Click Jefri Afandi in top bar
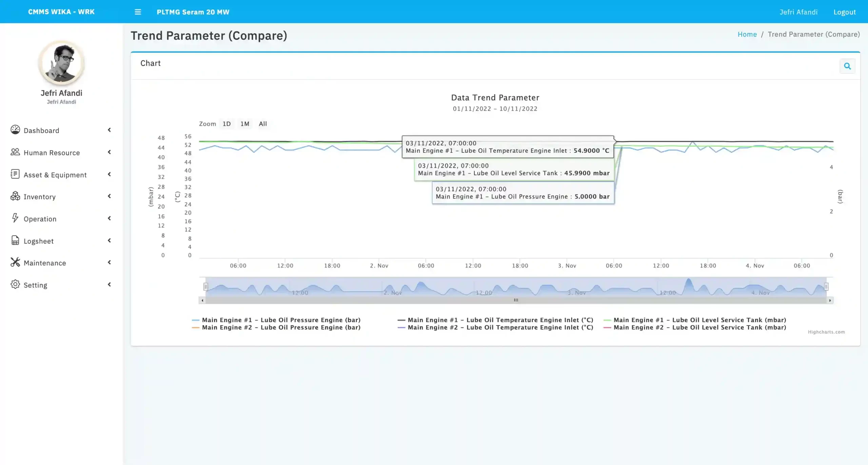The image size is (868, 465). 798,12
